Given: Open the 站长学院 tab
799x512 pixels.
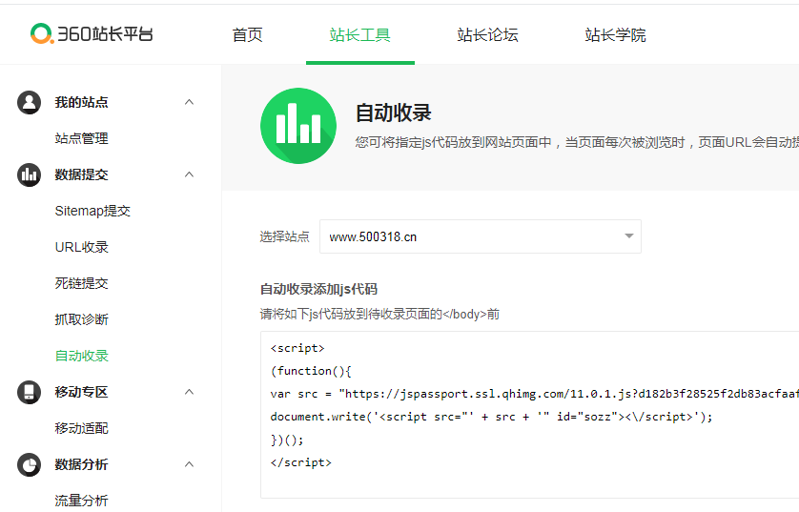Looking at the screenshot, I should [615, 35].
